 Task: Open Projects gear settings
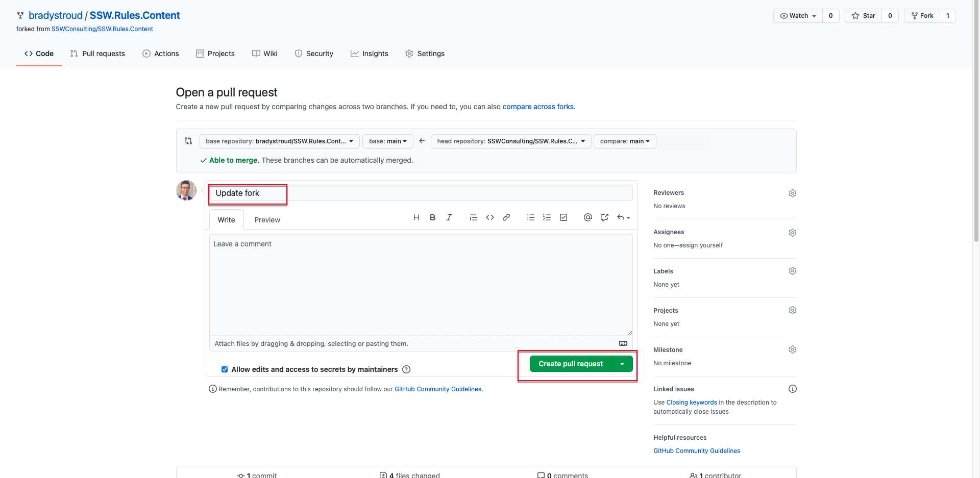coord(793,310)
